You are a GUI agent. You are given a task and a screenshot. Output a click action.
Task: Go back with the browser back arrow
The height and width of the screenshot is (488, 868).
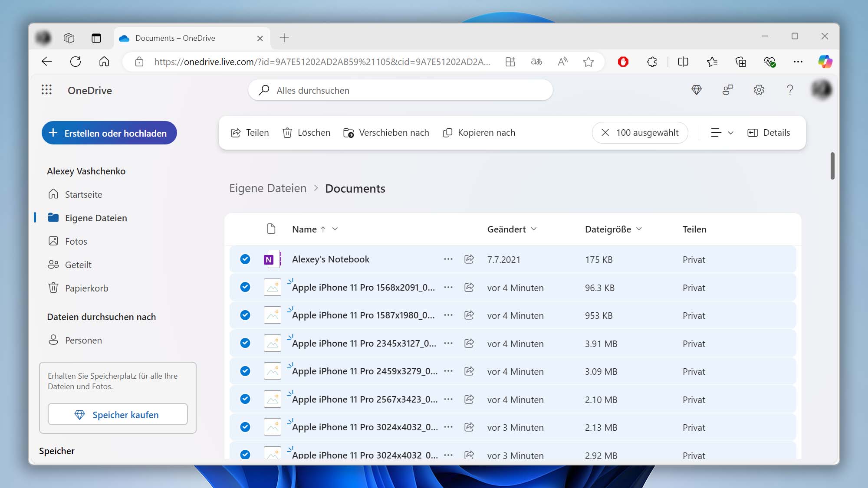[x=47, y=62]
